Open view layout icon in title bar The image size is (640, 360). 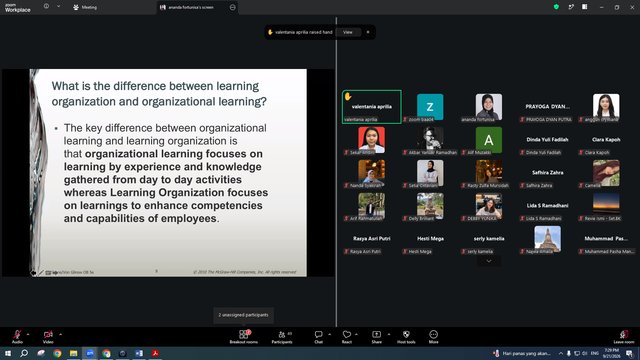(x=585, y=7)
